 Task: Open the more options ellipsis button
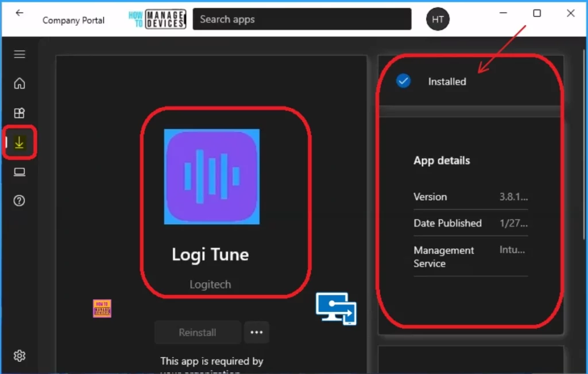(257, 332)
